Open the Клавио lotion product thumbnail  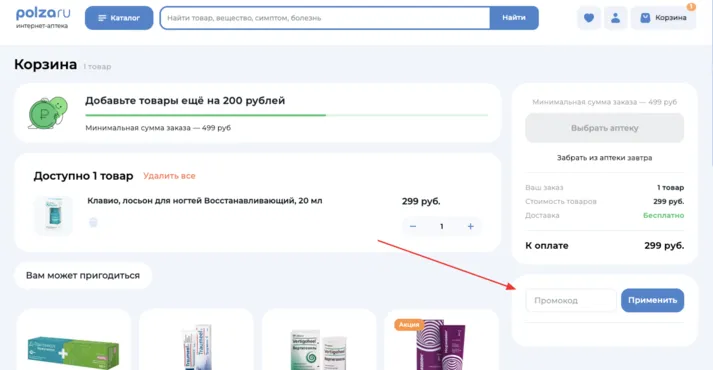coord(54,215)
